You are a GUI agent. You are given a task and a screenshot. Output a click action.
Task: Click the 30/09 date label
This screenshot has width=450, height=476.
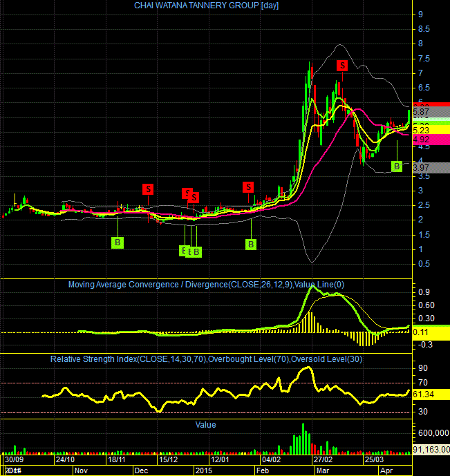click(x=14, y=459)
